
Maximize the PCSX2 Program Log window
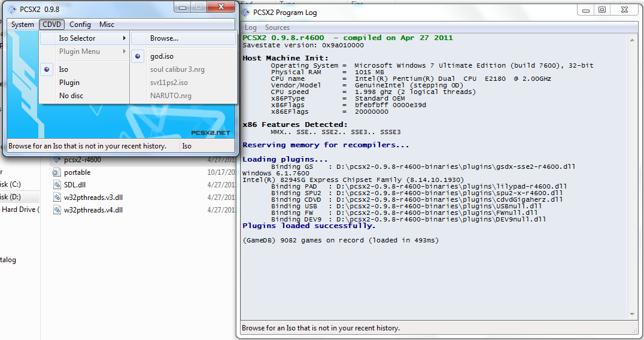(602, 10)
